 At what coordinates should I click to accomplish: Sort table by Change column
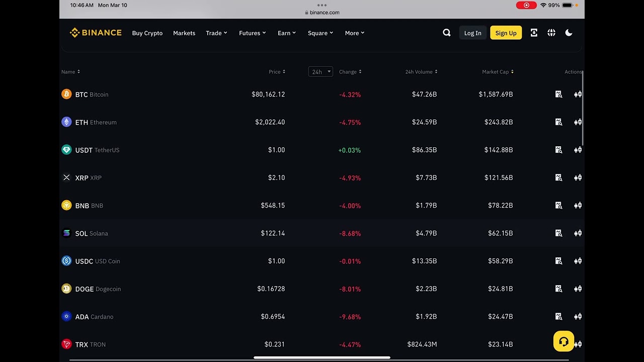click(350, 72)
